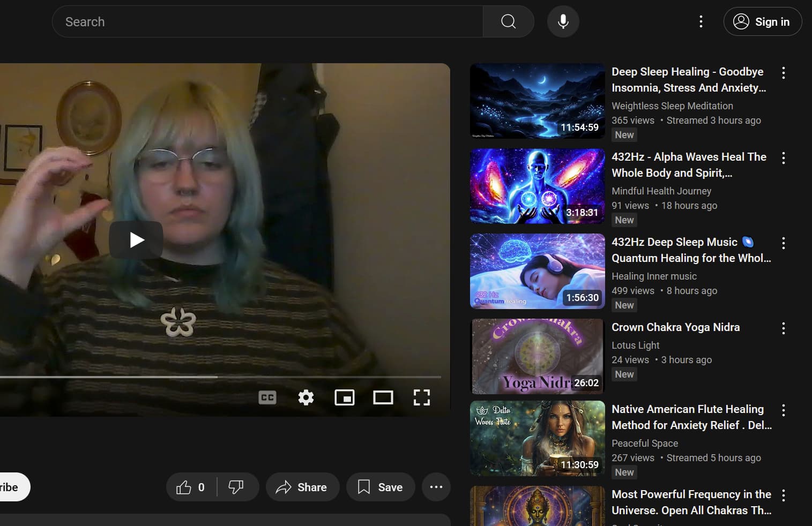Open 432Hz Alpha Waves video thumbnail
The width and height of the screenshot is (812, 526).
538,186
